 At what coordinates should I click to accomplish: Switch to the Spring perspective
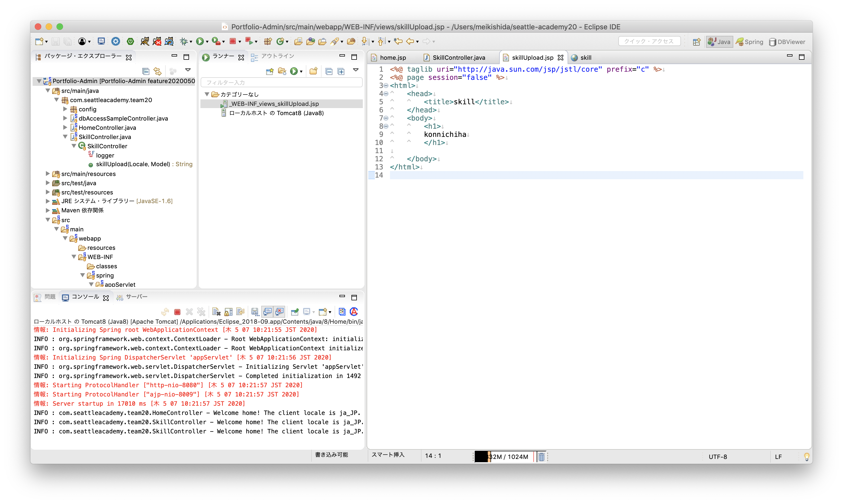[750, 42]
